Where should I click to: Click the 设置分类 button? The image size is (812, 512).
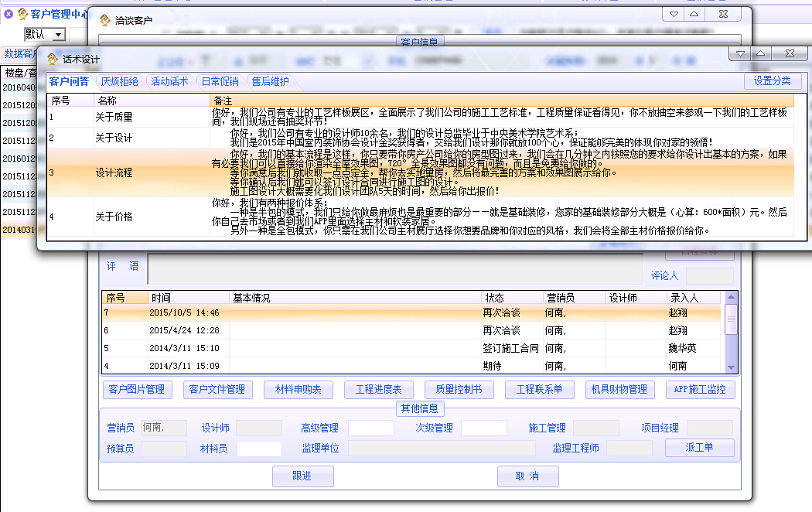tap(773, 81)
